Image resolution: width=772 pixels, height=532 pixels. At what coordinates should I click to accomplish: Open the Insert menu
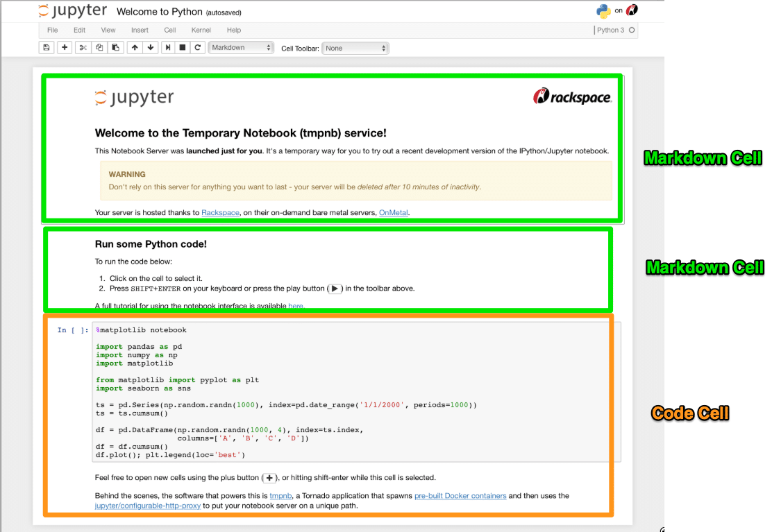[140, 30]
